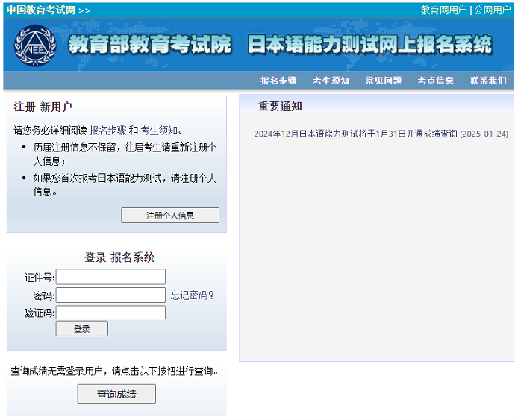Open the 常见问题 menu item

click(x=384, y=81)
